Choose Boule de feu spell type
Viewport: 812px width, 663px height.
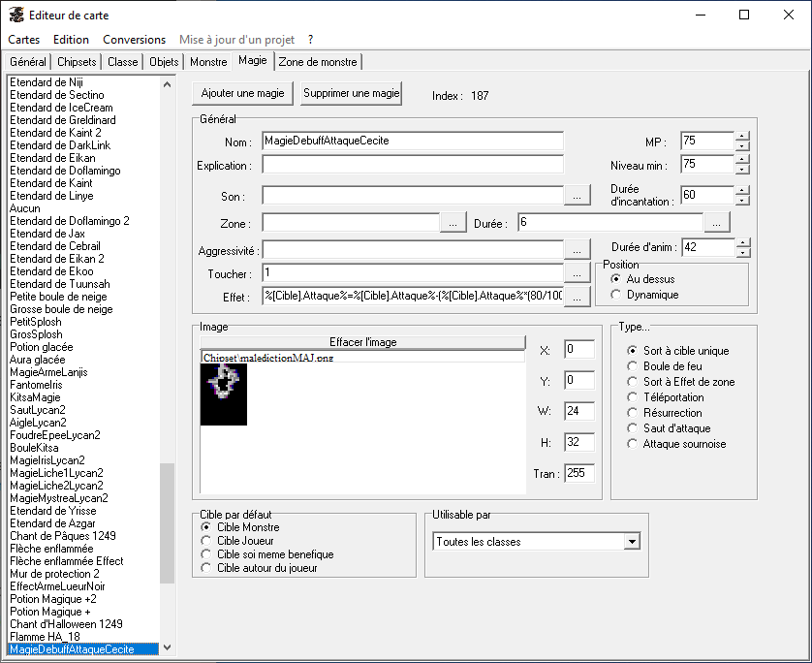pos(633,366)
